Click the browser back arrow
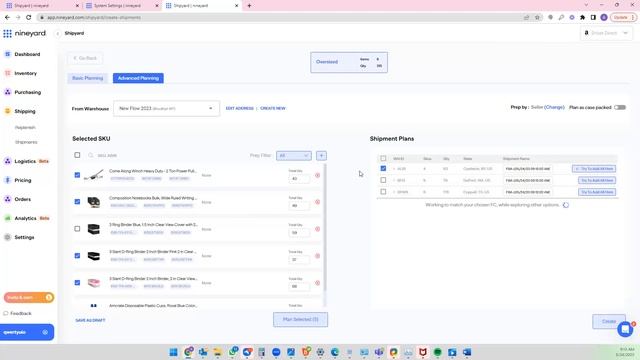The height and width of the screenshot is (360, 640). click(7, 17)
